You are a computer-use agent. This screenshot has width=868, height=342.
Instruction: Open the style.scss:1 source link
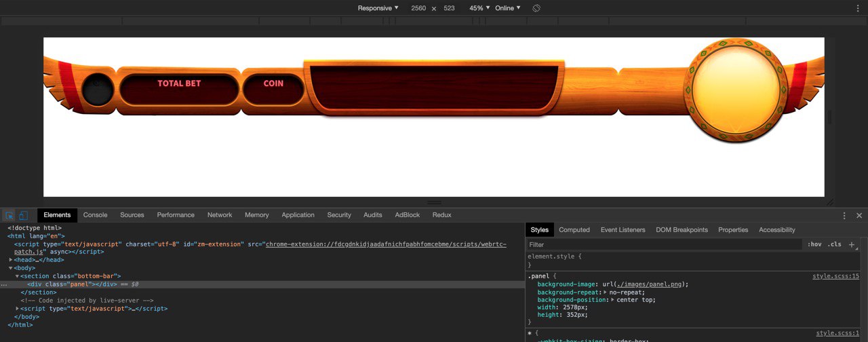pos(837,333)
